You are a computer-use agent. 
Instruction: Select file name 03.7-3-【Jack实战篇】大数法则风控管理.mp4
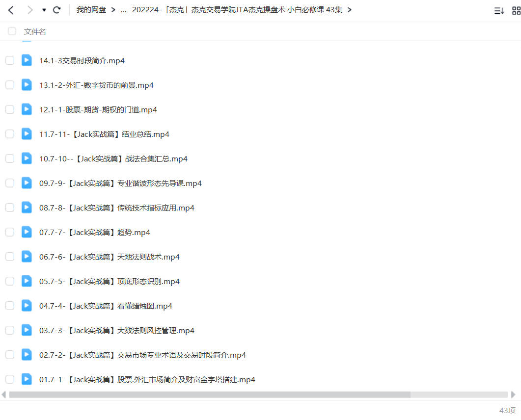click(x=117, y=331)
